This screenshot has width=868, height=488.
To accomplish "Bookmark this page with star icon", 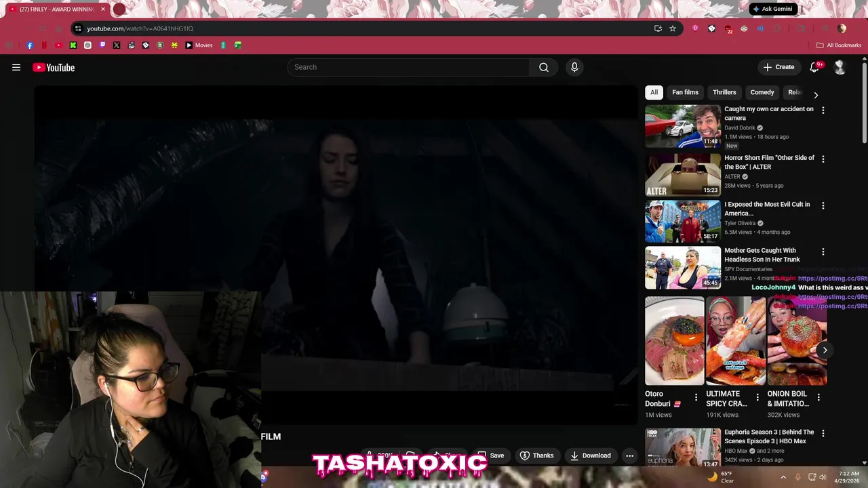I will 673,28.
